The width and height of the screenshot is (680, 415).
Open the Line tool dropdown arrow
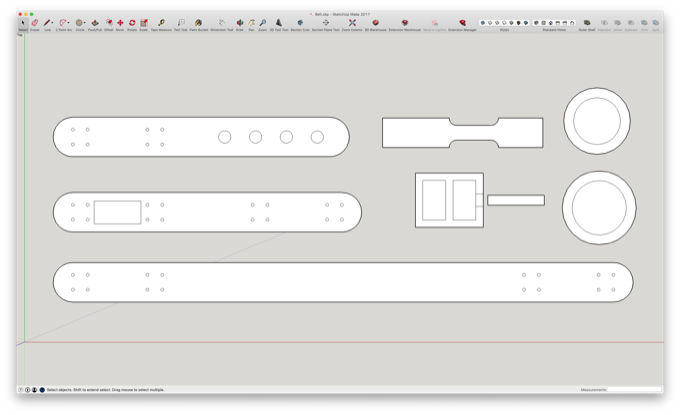[x=52, y=23]
